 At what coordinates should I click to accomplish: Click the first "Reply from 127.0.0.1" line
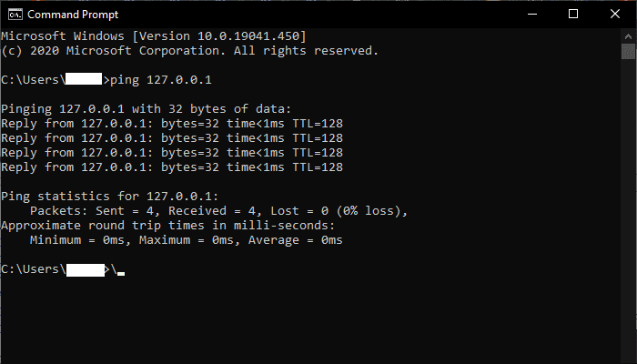pos(172,124)
